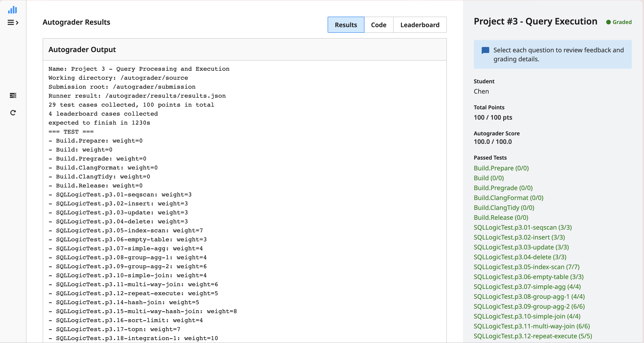
Task: Expand the left sidebar navigation
Action: point(13,22)
